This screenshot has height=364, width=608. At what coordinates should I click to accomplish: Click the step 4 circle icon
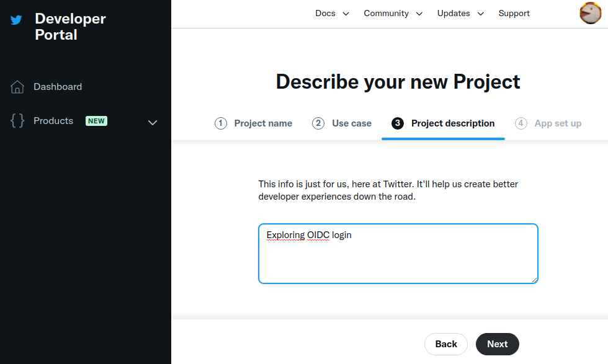(521, 123)
